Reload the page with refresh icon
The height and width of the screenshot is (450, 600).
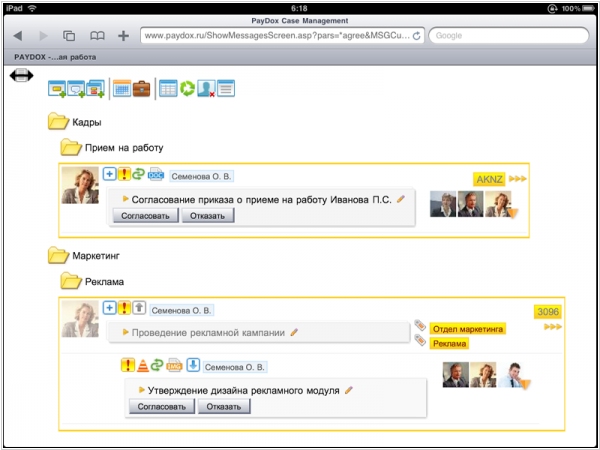click(417, 36)
